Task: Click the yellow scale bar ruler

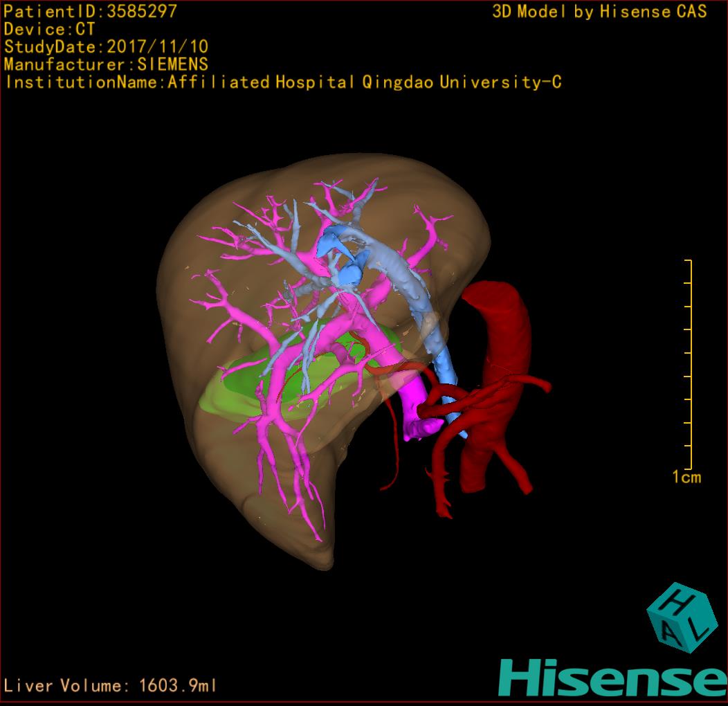Action: point(689,363)
